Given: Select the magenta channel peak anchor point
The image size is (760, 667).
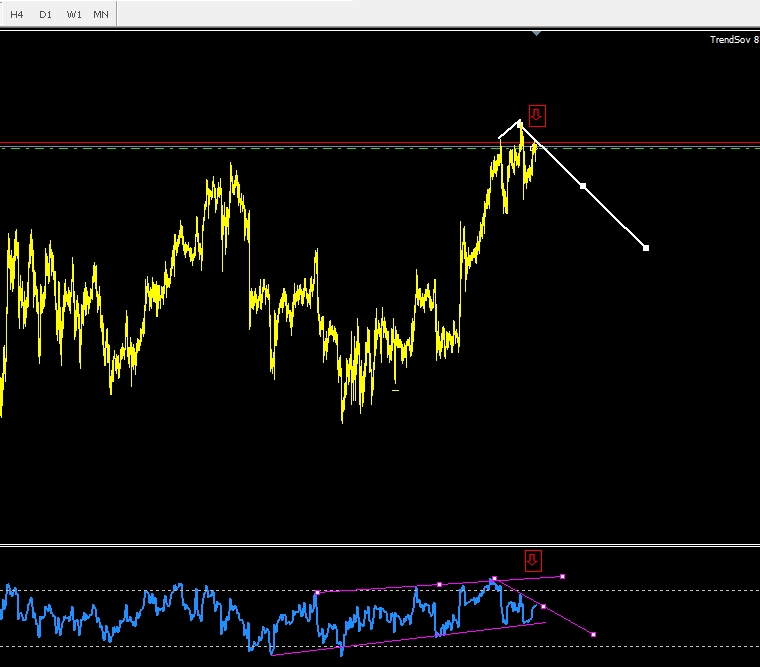Looking at the screenshot, I should coord(494,579).
